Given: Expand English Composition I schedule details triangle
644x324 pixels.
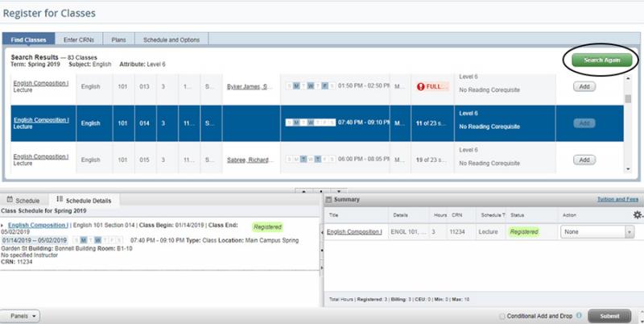Looking at the screenshot, I should pos(3,226).
